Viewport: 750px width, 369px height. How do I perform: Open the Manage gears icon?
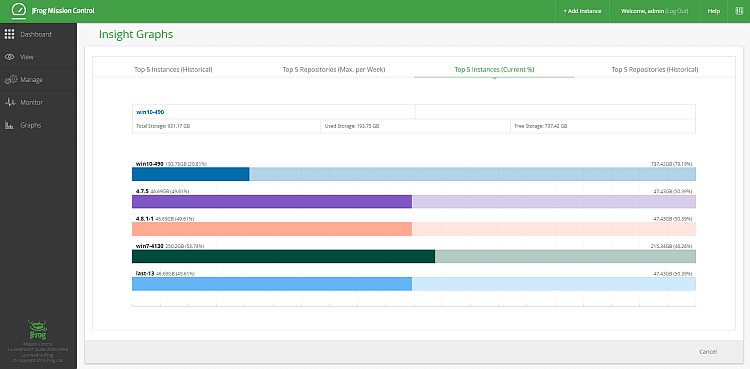tap(11, 79)
